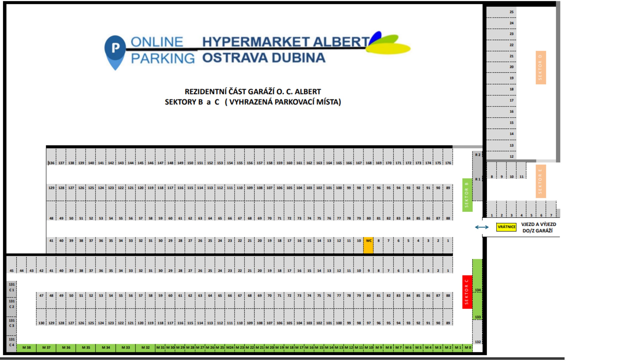The height and width of the screenshot is (362, 644).
Task: Select green parking spot 133
Action: coord(477,306)
